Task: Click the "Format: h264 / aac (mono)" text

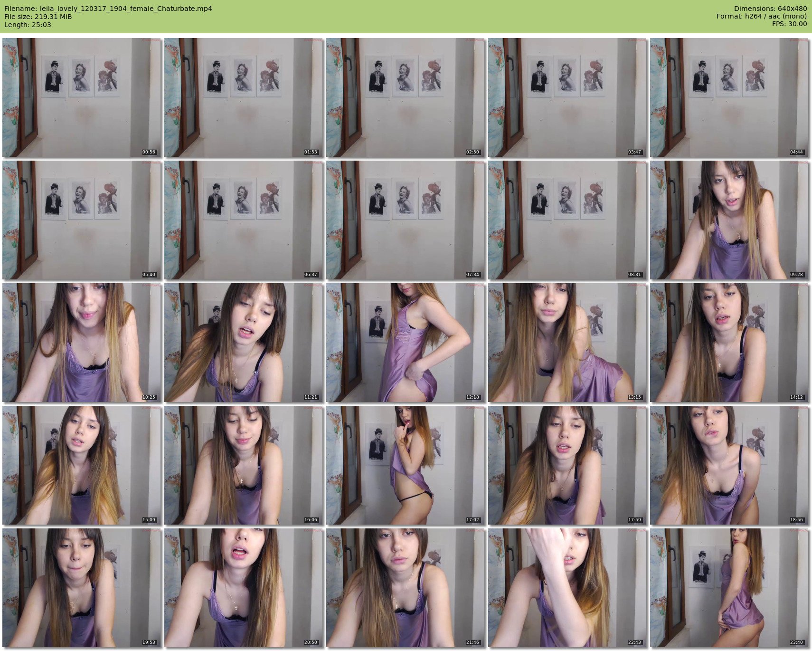Action: pyautogui.click(x=762, y=17)
